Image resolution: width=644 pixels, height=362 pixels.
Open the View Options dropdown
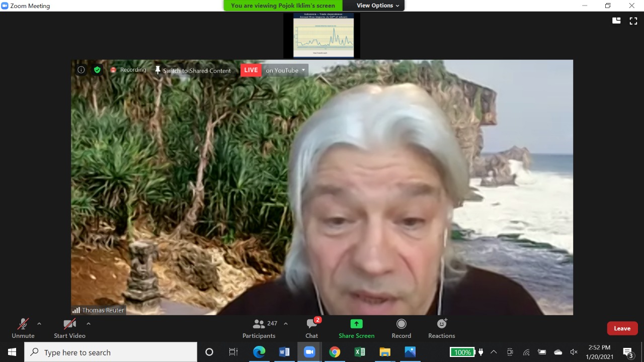click(378, 6)
